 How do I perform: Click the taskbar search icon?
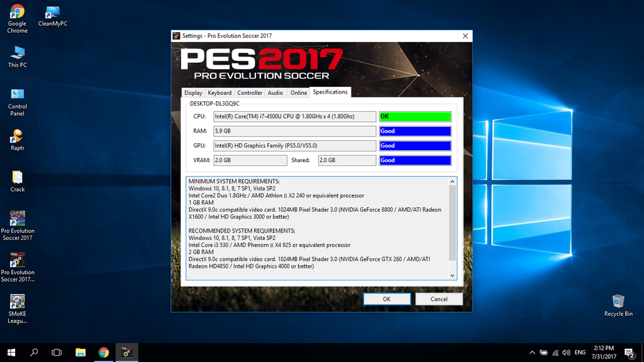click(34, 353)
